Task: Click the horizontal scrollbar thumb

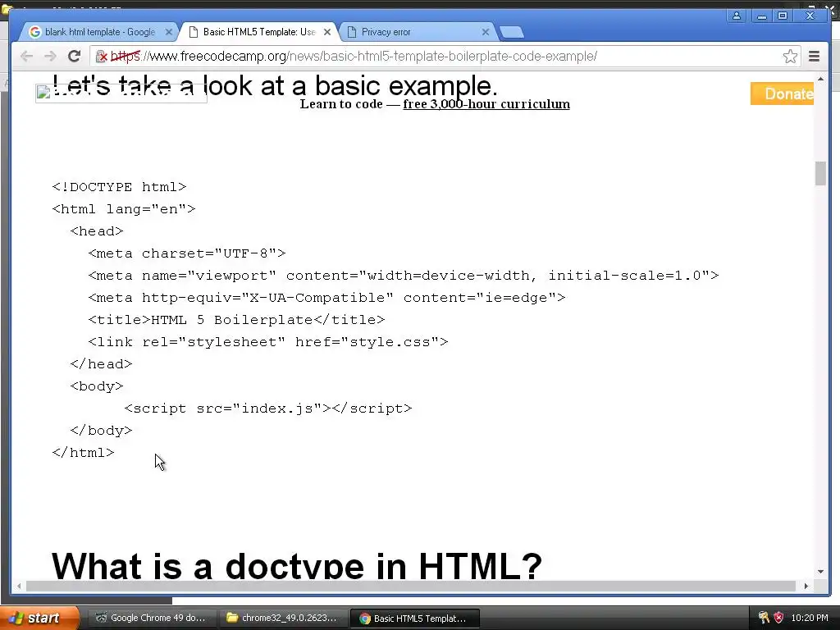Action: [411, 586]
